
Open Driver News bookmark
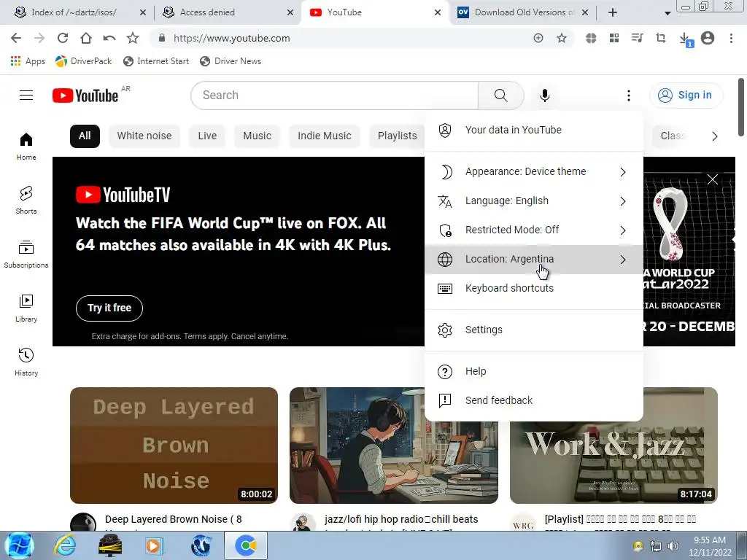click(x=231, y=61)
